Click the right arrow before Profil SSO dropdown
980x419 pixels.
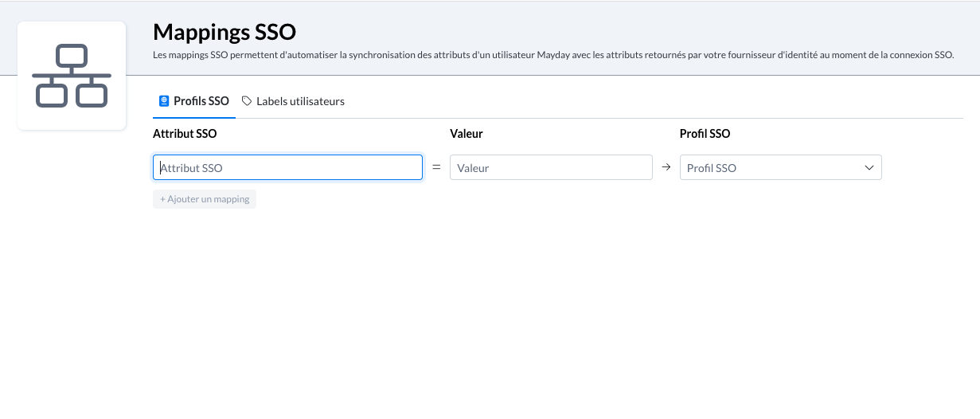point(666,167)
